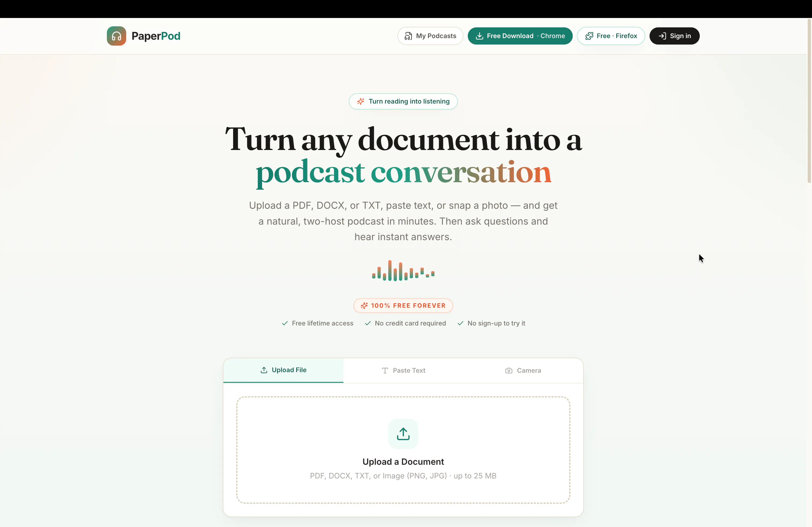The height and width of the screenshot is (527, 812).
Task: Click the PDF, DOCX, TXT file types text
Action: click(x=403, y=476)
